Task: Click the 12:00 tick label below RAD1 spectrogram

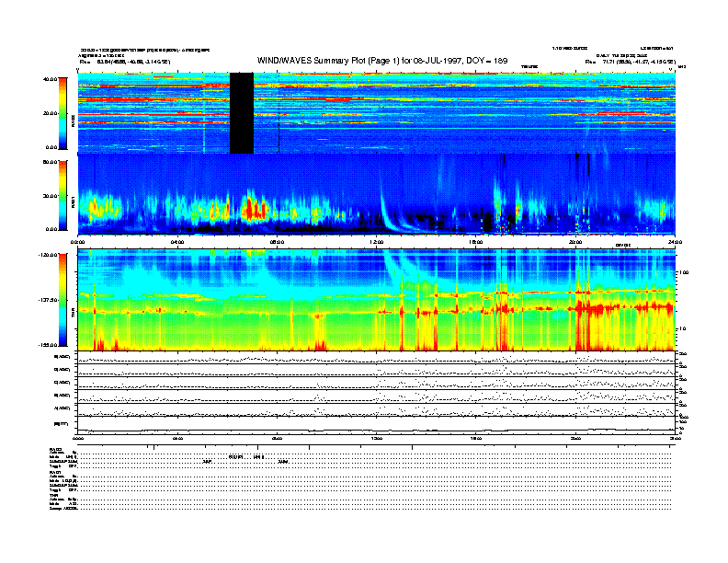Action: (x=377, y=242)
